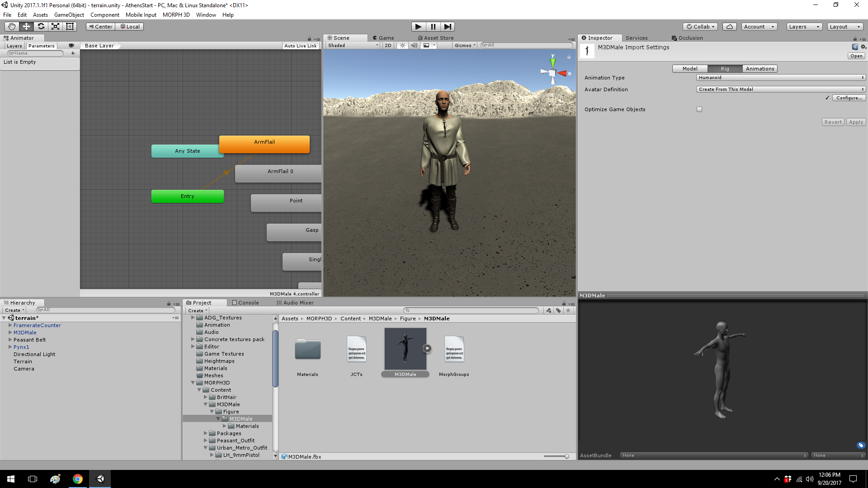The image size is (868, 488).
Task: Toggle scene lighting sun icon
Action: click(x=402, y=45)
